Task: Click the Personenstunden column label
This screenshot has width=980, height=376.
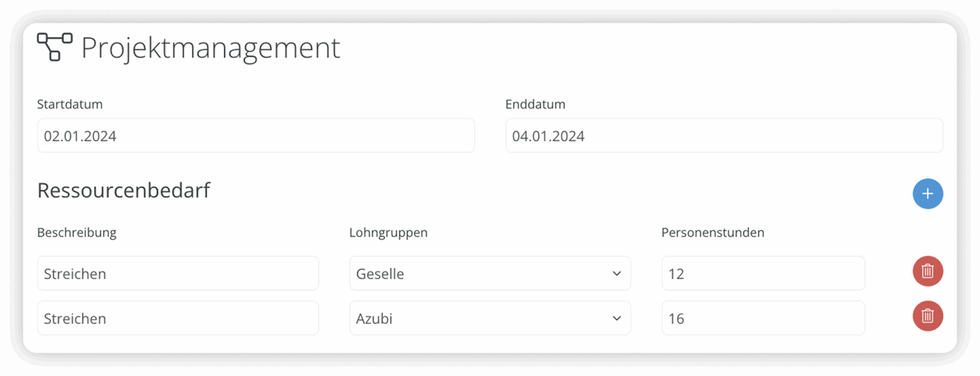Action: pos(713,233)
